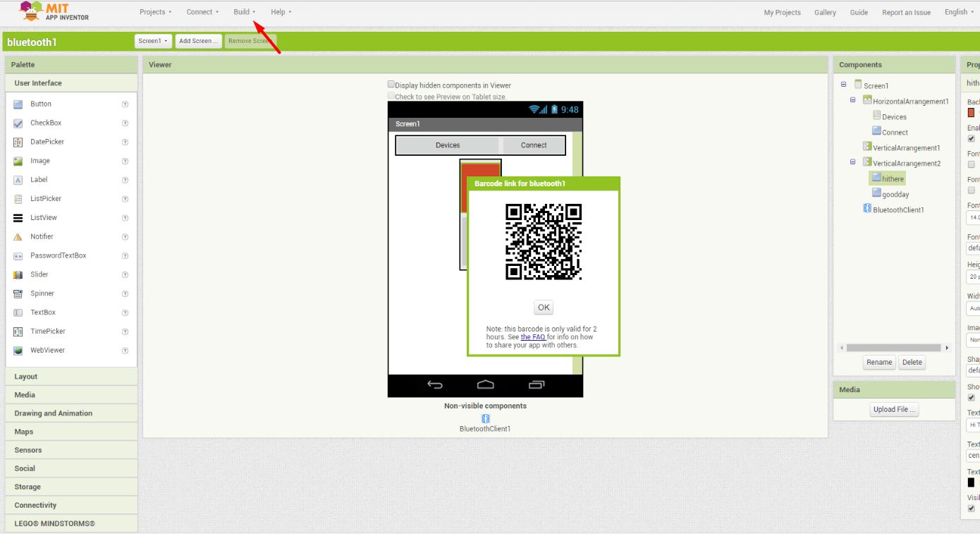Pick the PasswordTextBox component icon

[18, 256]
